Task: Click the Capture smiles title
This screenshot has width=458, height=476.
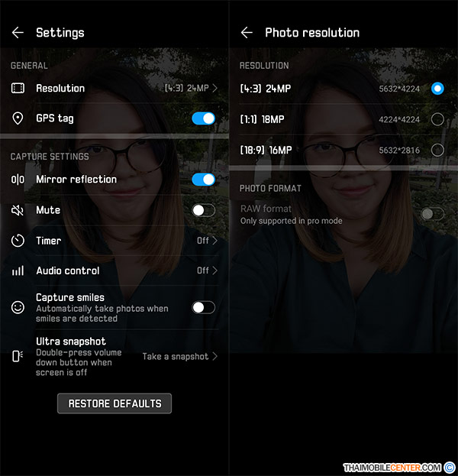Action: (x=70, y=297)
